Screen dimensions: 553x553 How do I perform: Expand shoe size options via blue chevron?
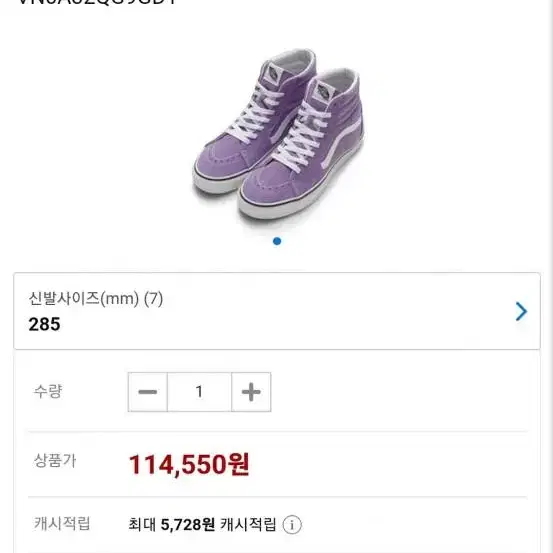(x=521, y=311)
